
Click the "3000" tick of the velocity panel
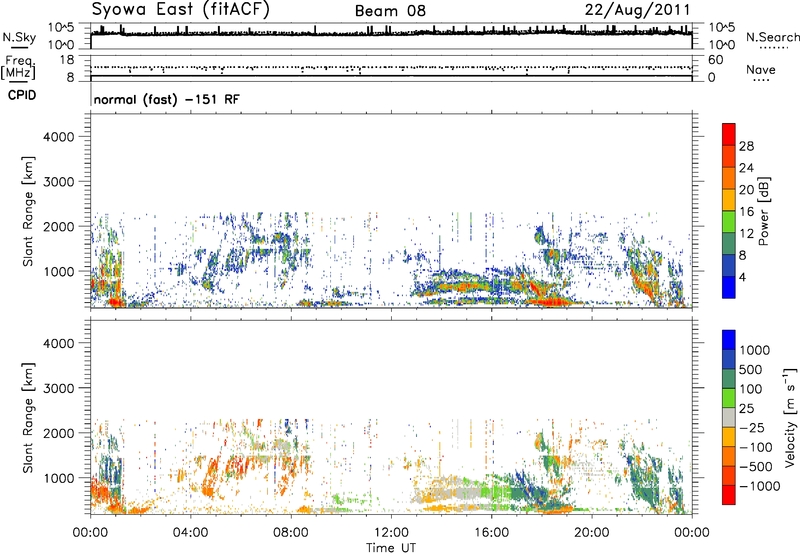pos(58,388)
